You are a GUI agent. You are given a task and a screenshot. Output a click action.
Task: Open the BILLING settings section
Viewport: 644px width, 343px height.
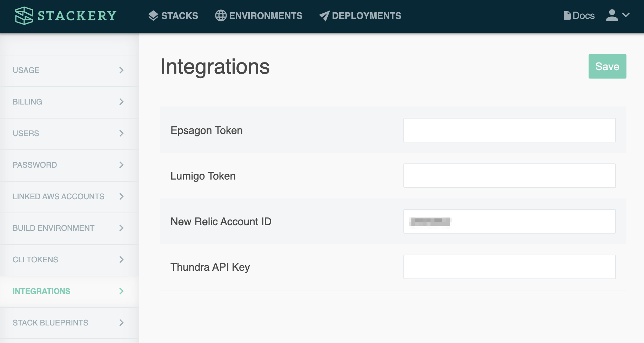click(69, 102)
